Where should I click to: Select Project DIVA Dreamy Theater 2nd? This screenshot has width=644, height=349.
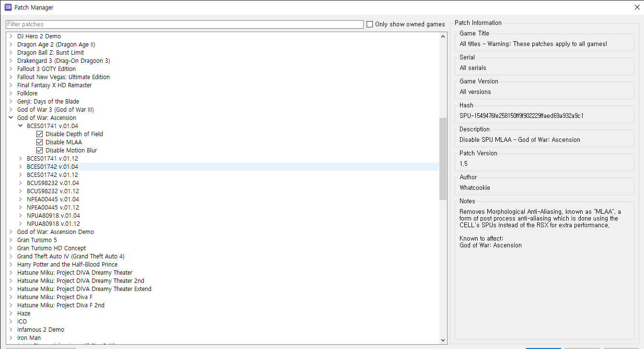click(x=80, y=281)
